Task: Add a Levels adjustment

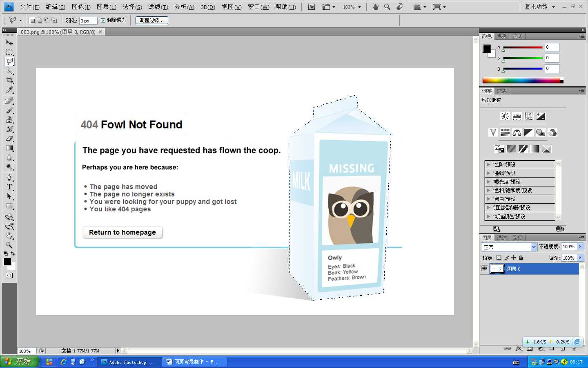Action: [x=517, y=116]
